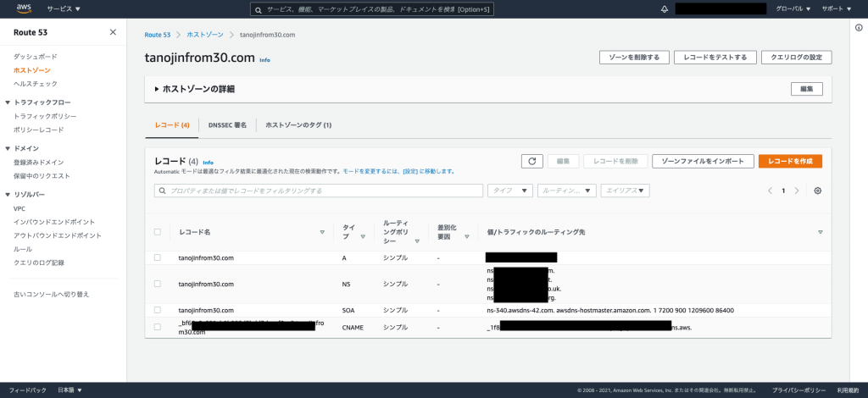The height and width of the screenshot is (398, 868).
Task: Open ルール in sidebar
Action: (x=23, y=249)
